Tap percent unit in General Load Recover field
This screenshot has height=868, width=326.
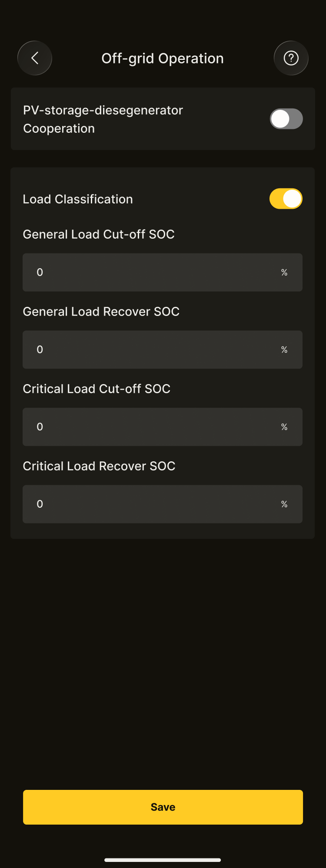pos(284,350)
